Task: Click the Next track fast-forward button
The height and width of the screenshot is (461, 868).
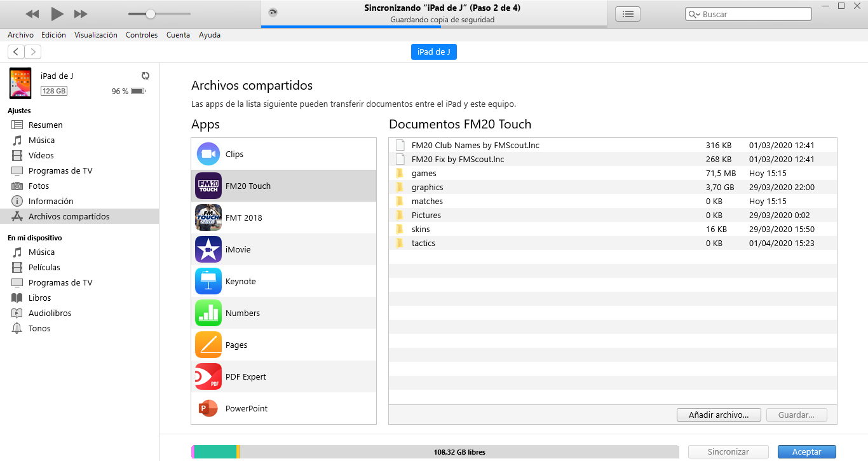Action: [81, 14]
